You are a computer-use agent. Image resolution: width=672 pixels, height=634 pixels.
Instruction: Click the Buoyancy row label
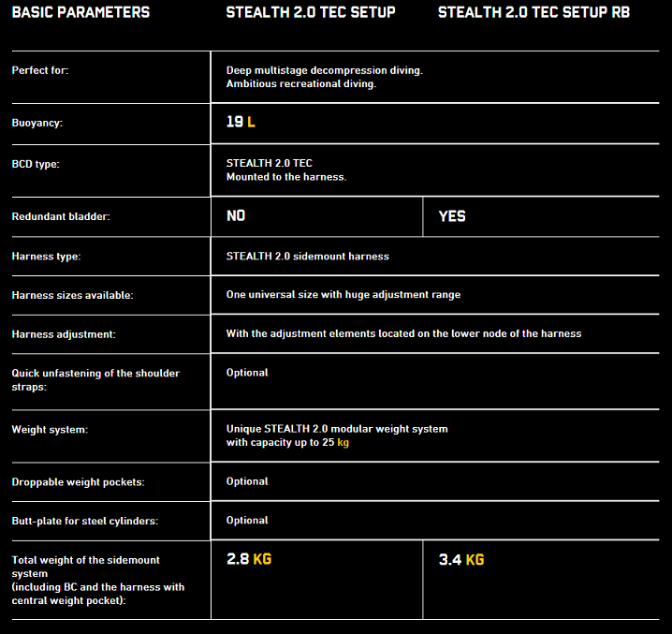tap(37, 123)
